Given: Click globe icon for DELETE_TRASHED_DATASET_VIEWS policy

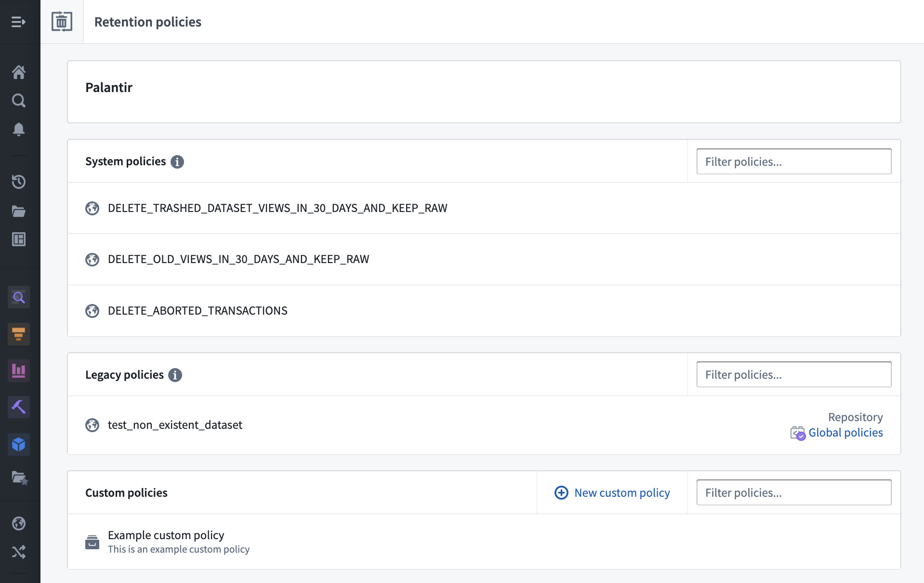Looking at the screenshot, I should 92,208.
